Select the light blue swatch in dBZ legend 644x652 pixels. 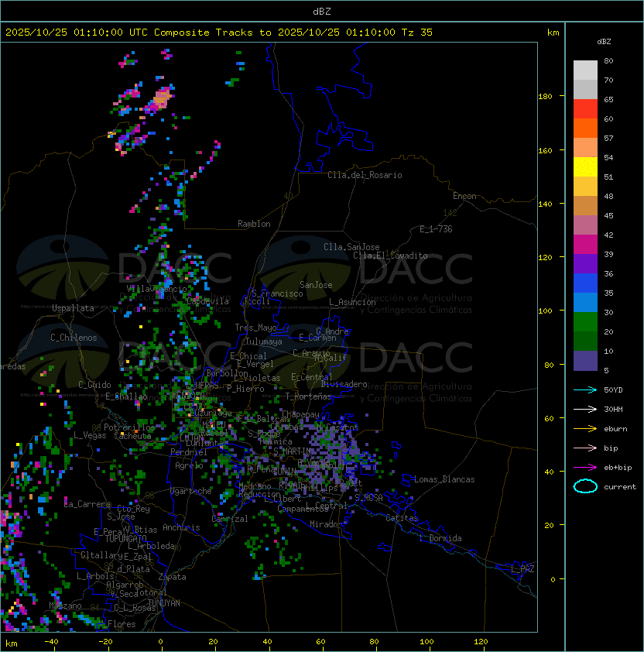(x=585, y=302)
